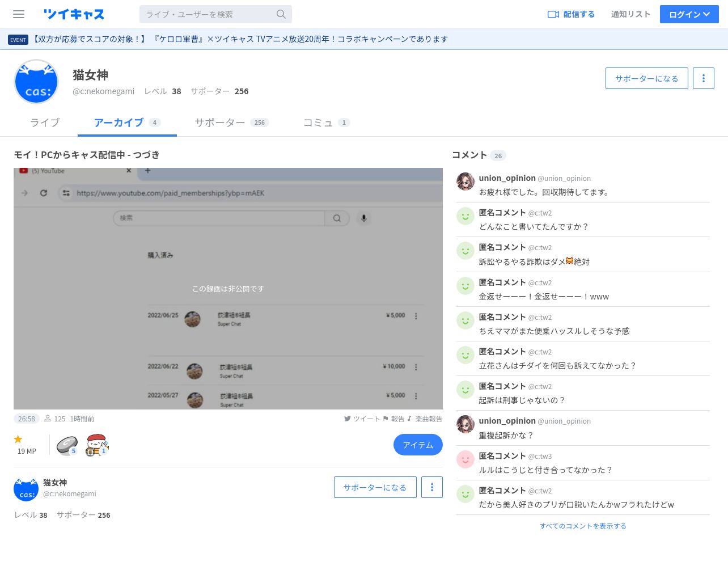Image resolution: width=728 pixels, height=570 pixels.
Task: Click top サポーターになる button
Action: point(646,78)
